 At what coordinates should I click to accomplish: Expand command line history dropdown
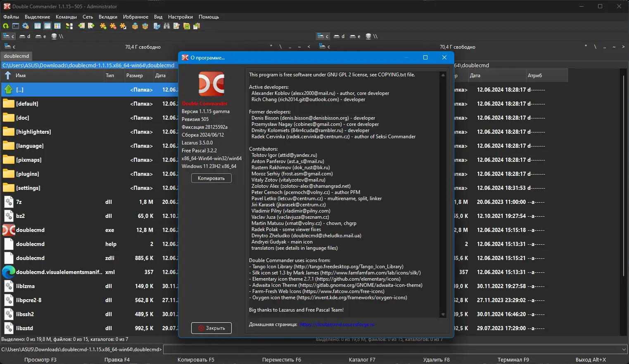[x=624, y=350]
